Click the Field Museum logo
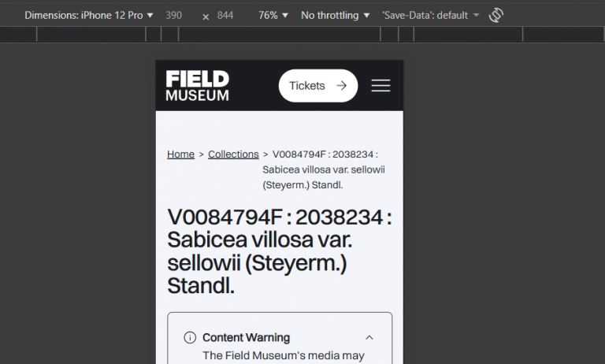 pyautogui.click(x=198, y=86)
